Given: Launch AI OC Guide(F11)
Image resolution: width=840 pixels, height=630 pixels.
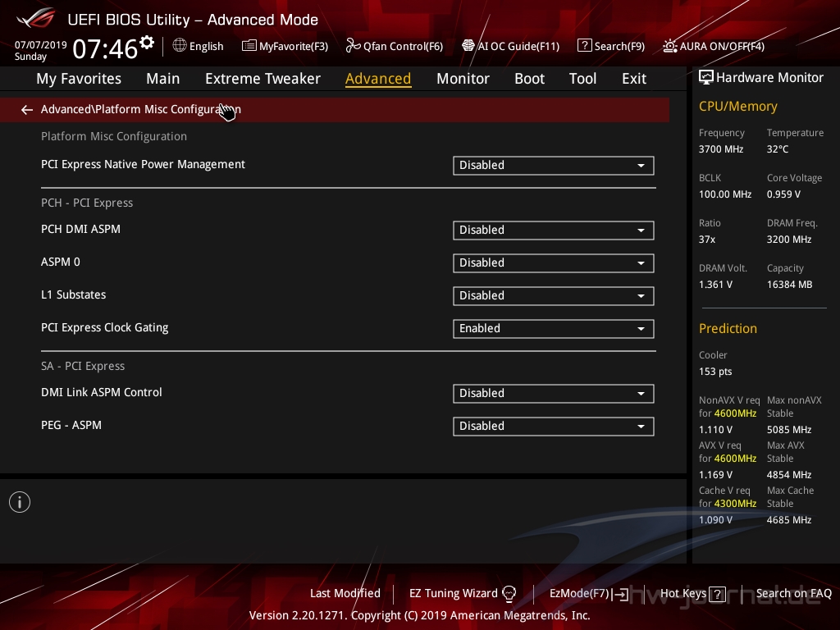Looking at the screenshot, I should tap(518, 46).
